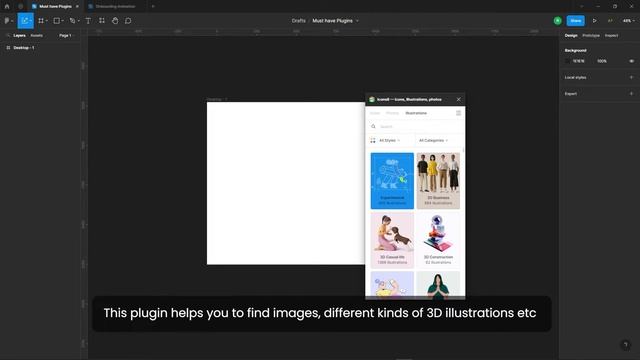The height and width of the screenshot is (360, 640).
Task: Open the plugin Icons tab
Action: [375, 113]
